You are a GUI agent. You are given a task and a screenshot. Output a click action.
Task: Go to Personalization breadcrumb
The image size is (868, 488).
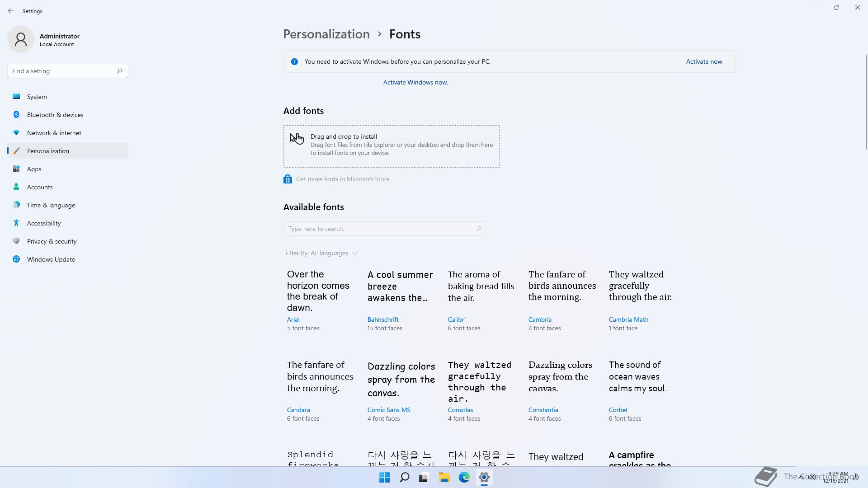[326, 34]
